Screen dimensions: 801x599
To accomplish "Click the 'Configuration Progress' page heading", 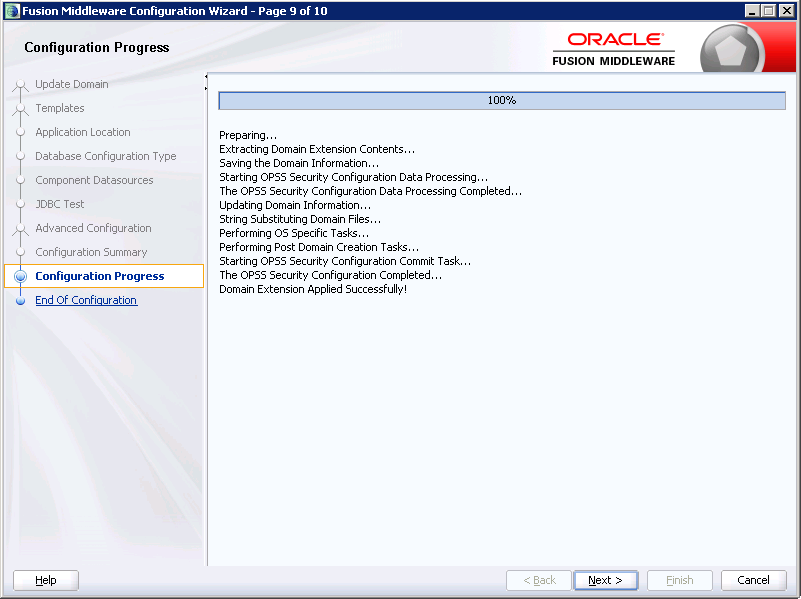I will [97, 47].
